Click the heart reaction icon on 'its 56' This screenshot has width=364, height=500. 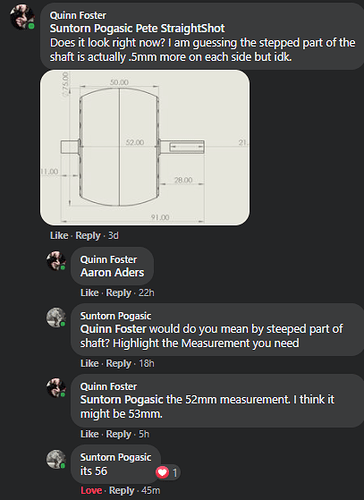162,472
